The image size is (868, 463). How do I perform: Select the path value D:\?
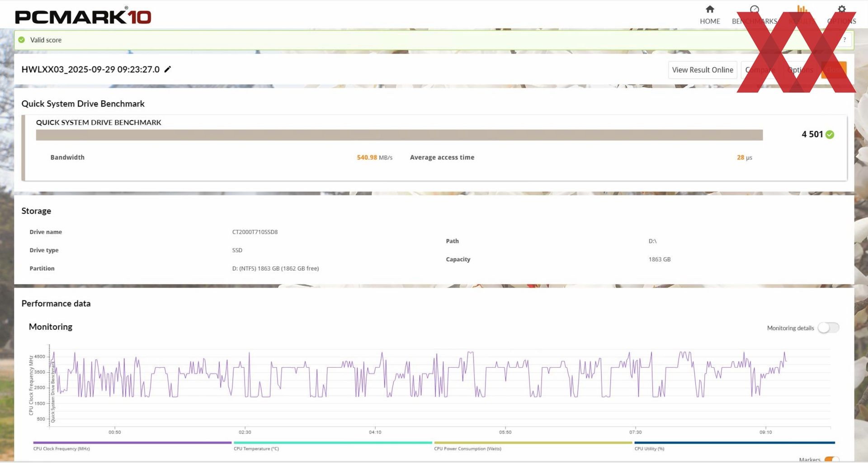[x=652, y=241]
